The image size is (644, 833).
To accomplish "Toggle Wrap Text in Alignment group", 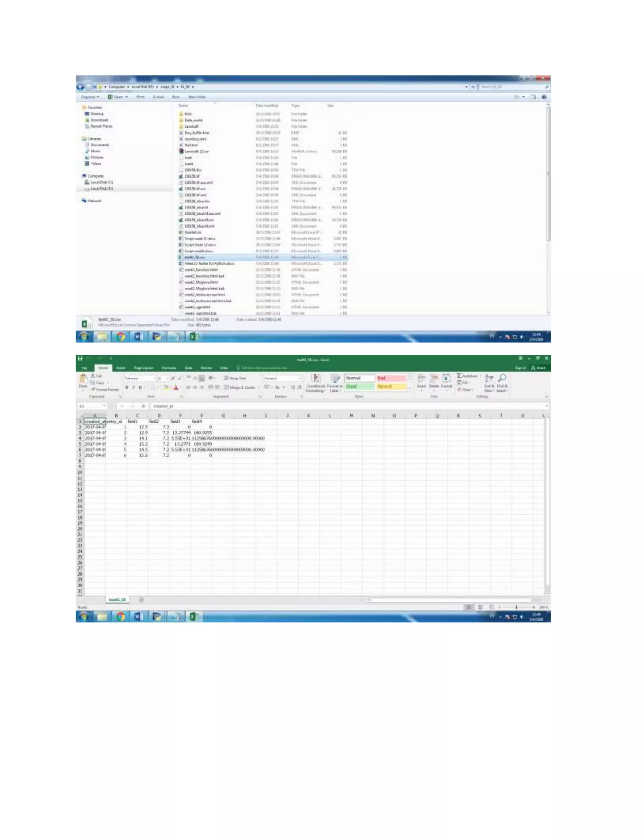I will point(235,378).
